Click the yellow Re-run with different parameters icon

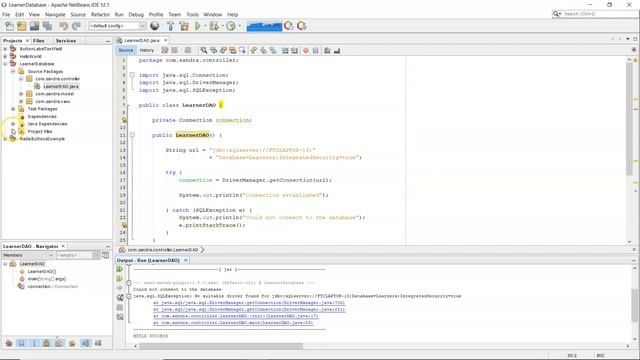coord(120,278)
